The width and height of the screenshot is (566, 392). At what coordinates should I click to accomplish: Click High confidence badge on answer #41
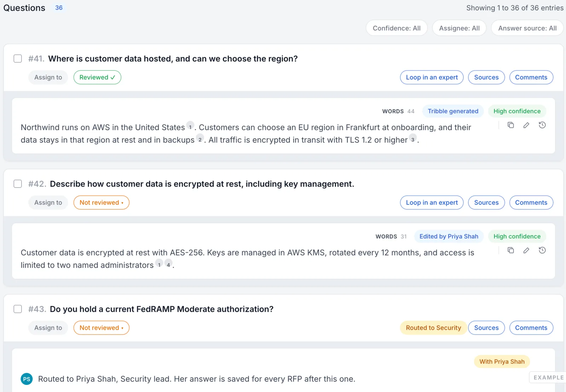517,111
